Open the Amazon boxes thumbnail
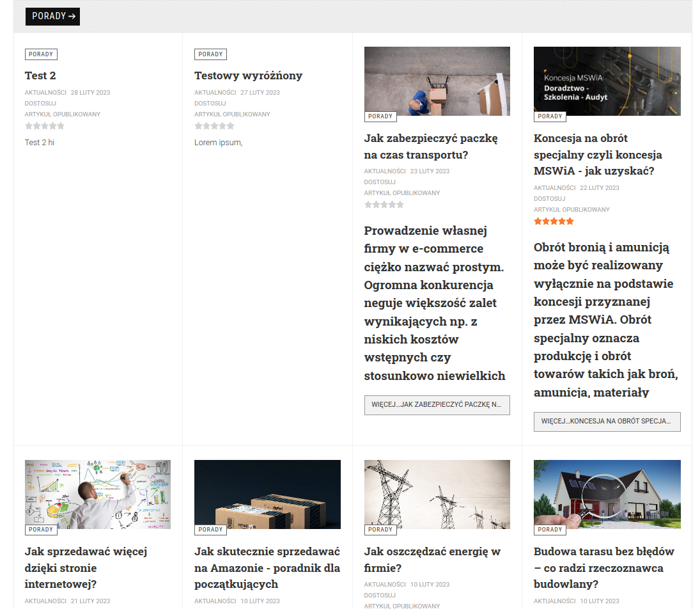 point(267,494)
